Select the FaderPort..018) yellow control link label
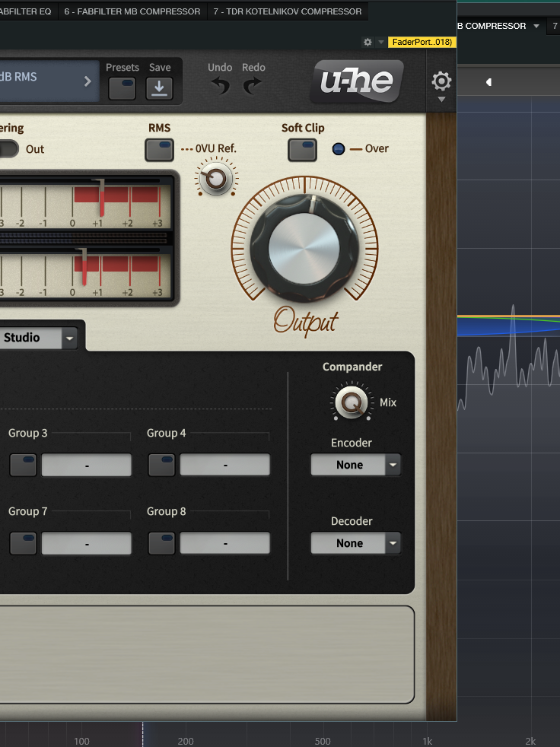Screen dimensions: 560x747 422,42
